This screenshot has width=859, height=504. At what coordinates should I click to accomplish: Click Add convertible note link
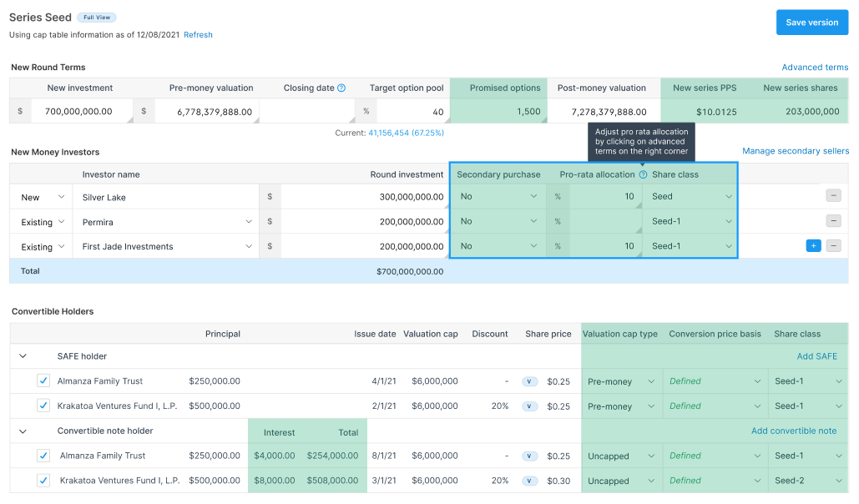794,431
